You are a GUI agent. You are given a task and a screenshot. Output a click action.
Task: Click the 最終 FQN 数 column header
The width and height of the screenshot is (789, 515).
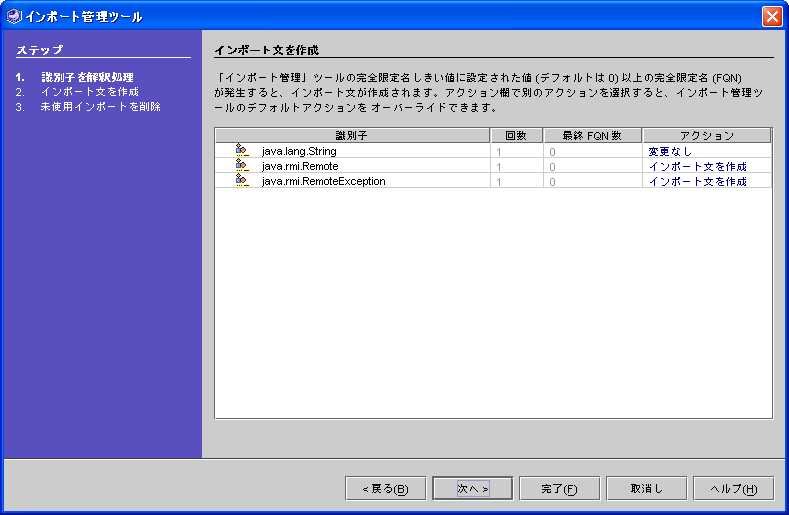pos(592,135)
